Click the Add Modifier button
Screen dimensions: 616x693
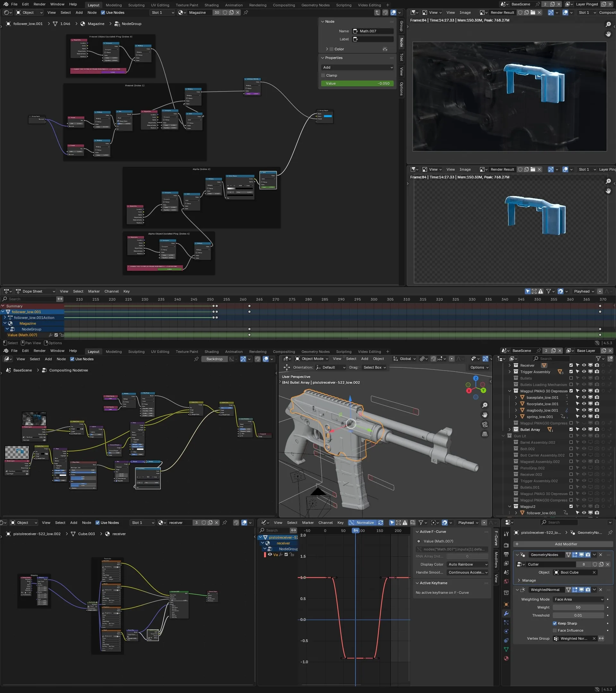pos(563,544)
